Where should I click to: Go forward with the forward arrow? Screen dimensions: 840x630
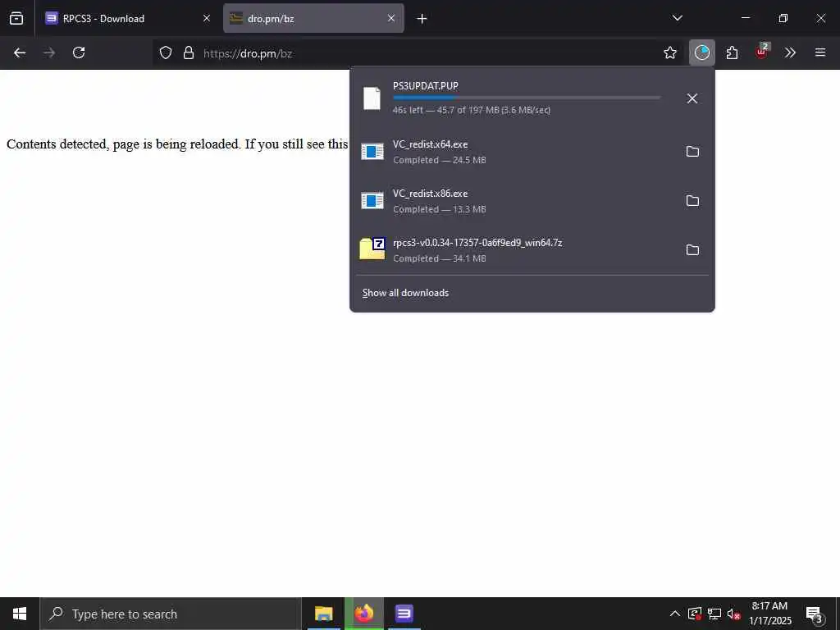49,52
